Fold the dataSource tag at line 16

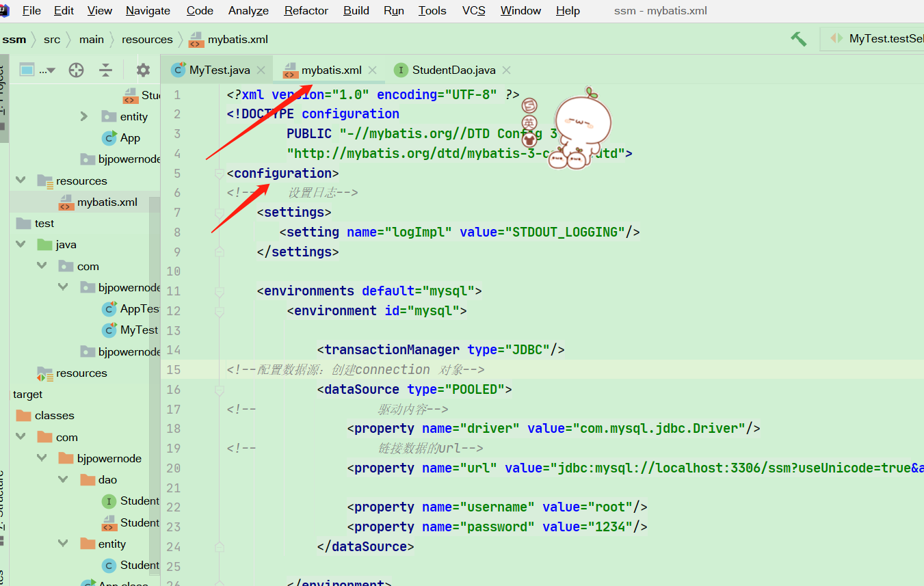point(219,390)
